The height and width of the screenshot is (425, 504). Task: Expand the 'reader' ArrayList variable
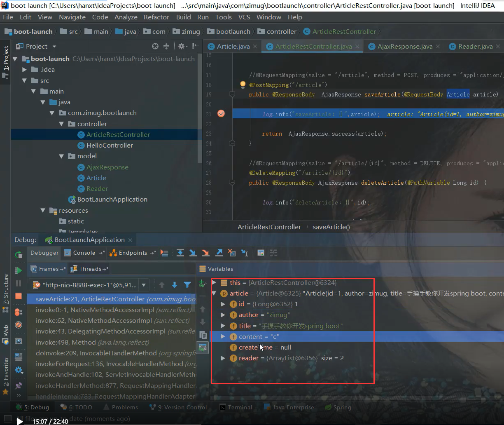click(x=223, y=358)
